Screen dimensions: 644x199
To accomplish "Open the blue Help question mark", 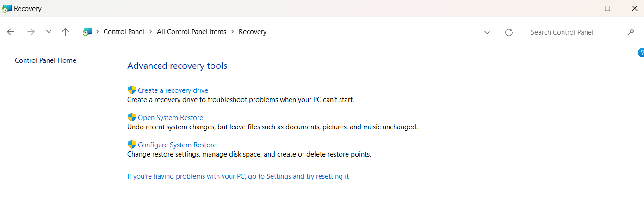I will (641, 53).
